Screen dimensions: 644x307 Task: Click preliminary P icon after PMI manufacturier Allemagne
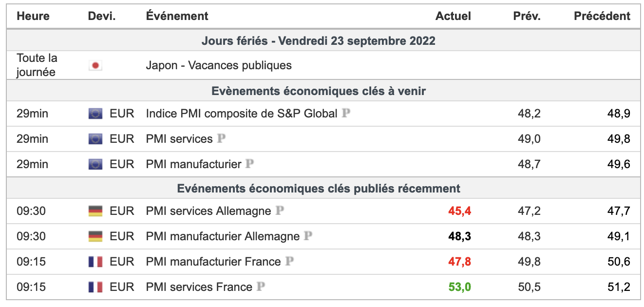(x=308, y=236)
